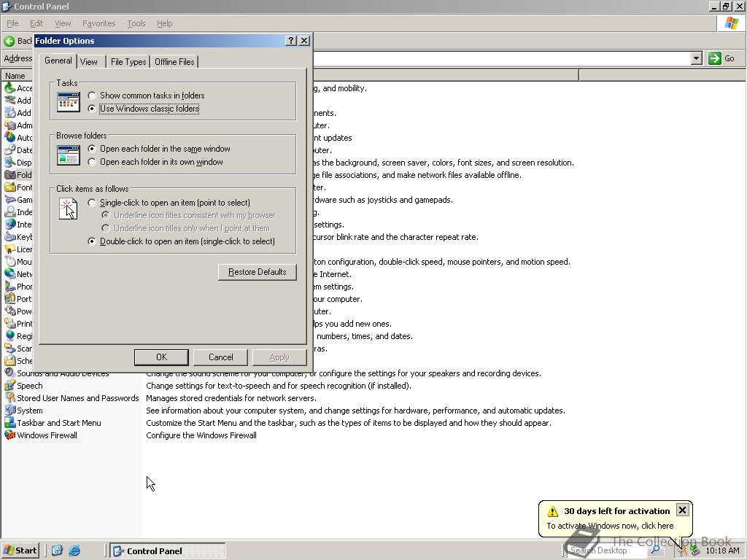Open the Tools menu in Control Panel
The height and width of the screenshot is (560, 747).
[136, 23]
